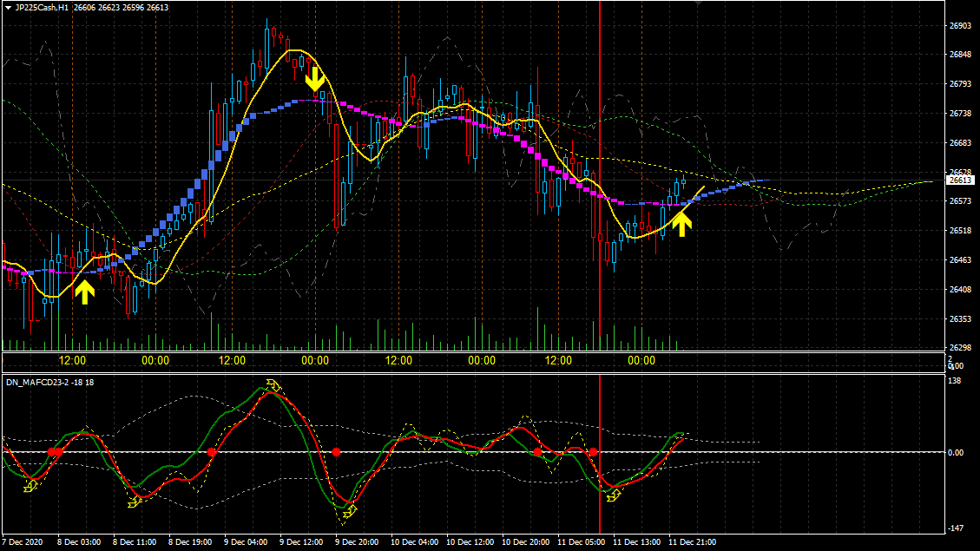The width and height of the screenshot is (980, 551).
Task: Open the one-click trading triangle beside JP225Cash
Action: pyautogui.click(x=8, y=8)
